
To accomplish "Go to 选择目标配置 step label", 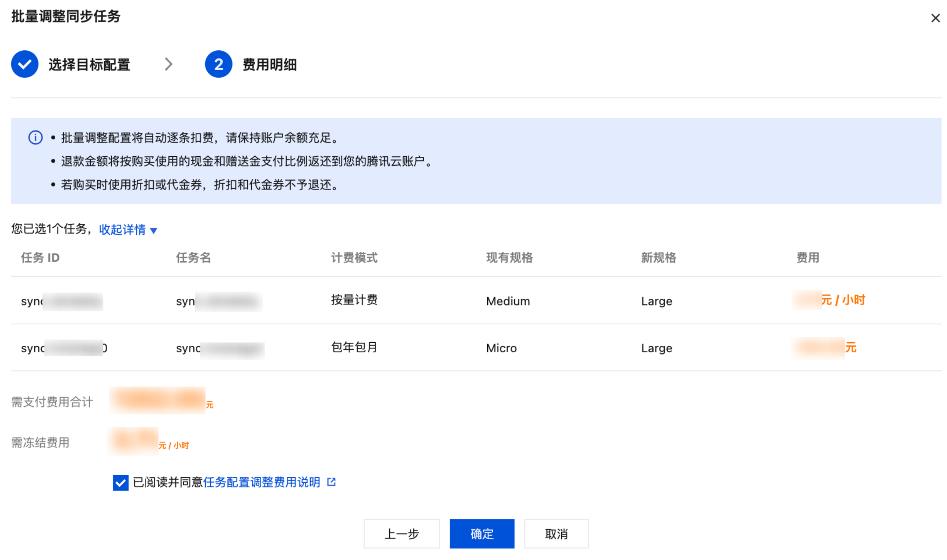I will [x=89, y=65].
